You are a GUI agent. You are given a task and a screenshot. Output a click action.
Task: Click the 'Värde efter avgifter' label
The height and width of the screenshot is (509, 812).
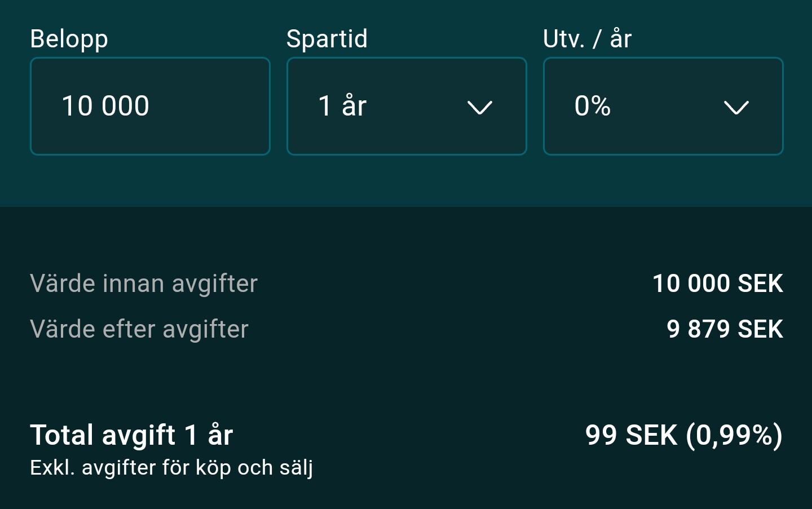point(139,329)
